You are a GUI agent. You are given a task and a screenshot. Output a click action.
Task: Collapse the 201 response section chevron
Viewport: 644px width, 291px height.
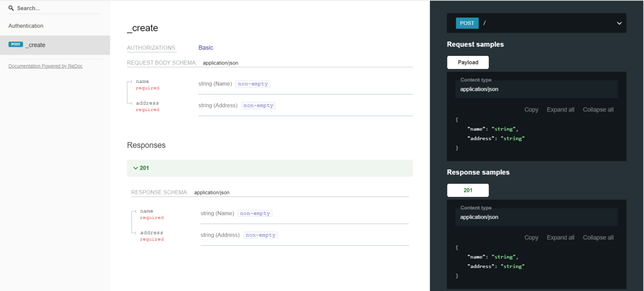pos(135,168)
